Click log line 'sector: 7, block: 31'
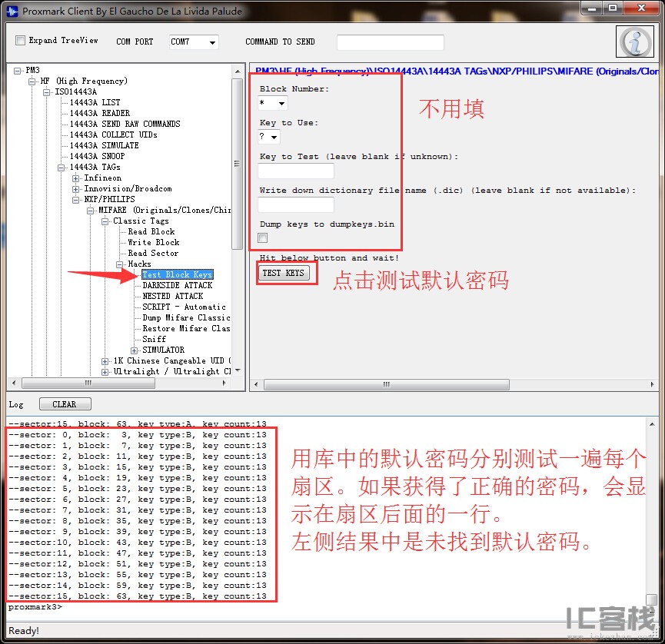The width and height of the screenshot is (665, 644). click(138, 510)
